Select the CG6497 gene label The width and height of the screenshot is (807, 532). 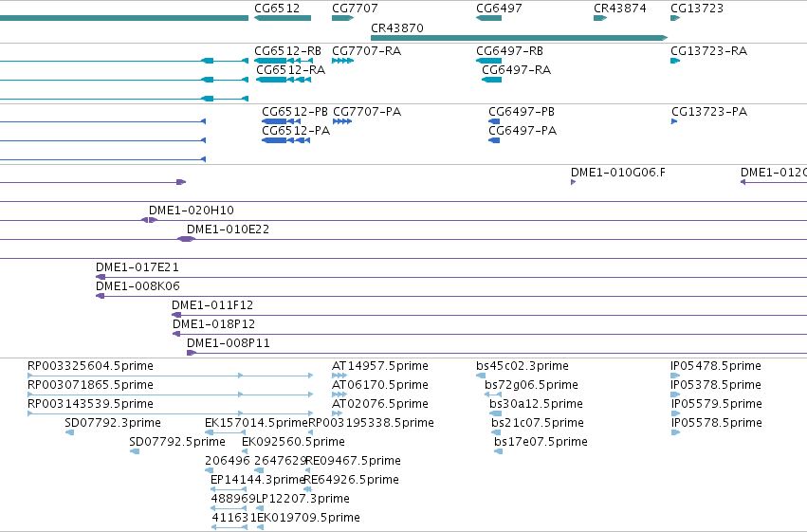pos(499,9)
